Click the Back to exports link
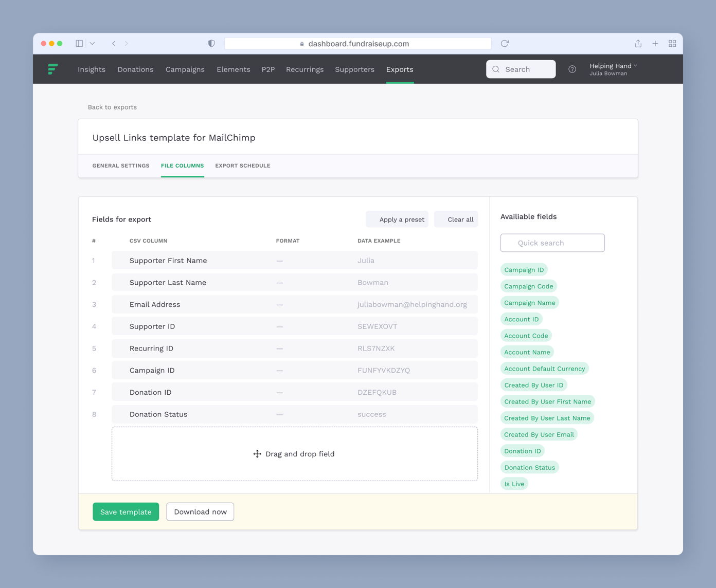This screenshot has height=588, width=716. point(112,107)
